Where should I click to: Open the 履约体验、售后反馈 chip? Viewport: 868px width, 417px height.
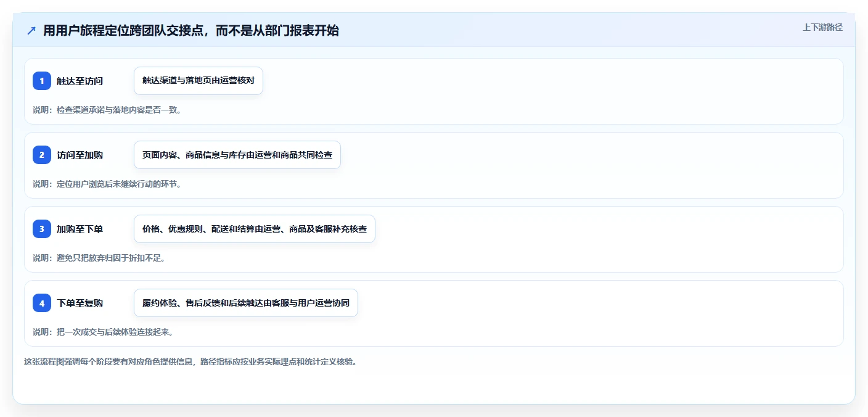point(246,303)
